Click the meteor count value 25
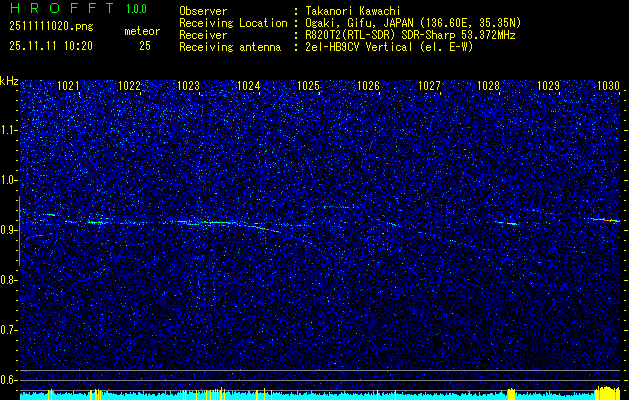Viewport: 629px width, 400px height. pyautogui.click(x=145, y=46)
